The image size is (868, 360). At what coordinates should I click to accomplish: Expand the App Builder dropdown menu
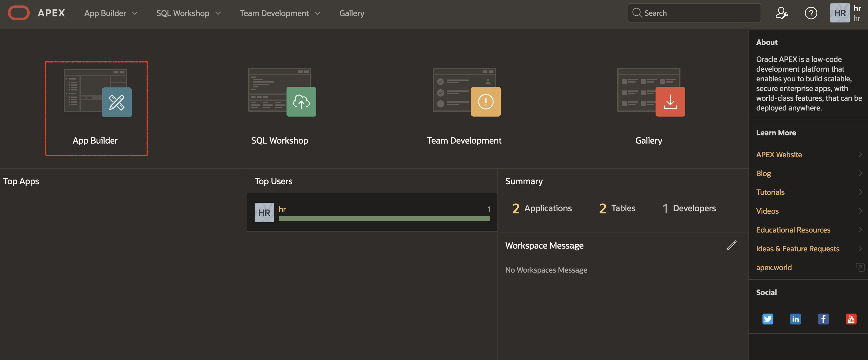(110, 13)
